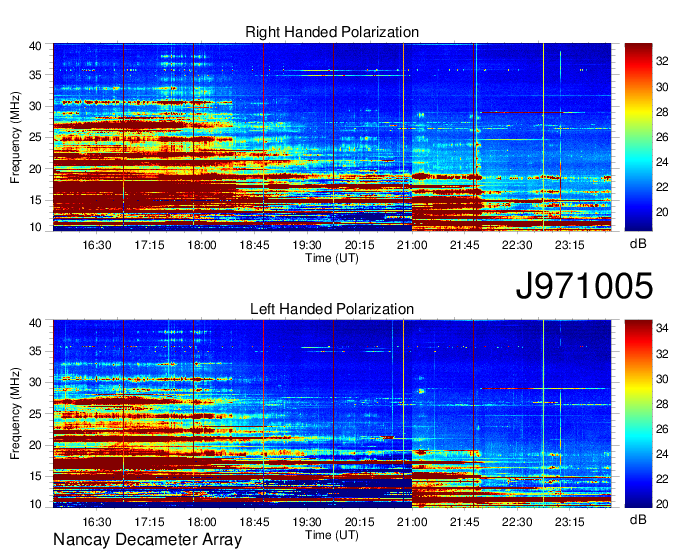Click the right-handed plot's color scale bar
The height and width of the screenshot is (552, 680).
coord(638,137)
